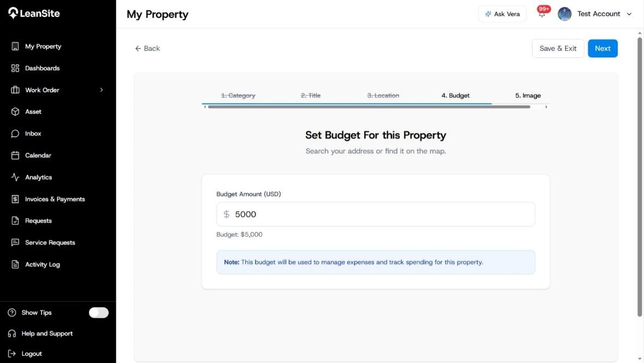Click the LeanSite logo
This screenshot has height=363, width=644.
pyautogui.click(x=34, y=13)
